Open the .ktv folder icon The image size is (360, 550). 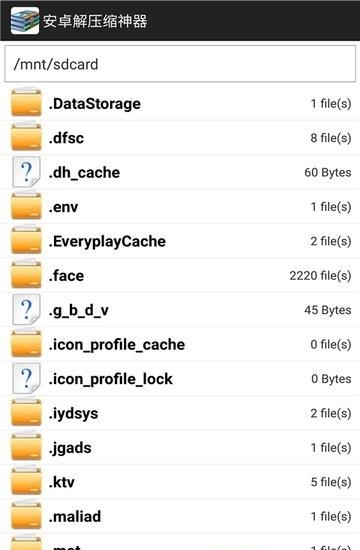pyautogui.click(x=26, y=481)
